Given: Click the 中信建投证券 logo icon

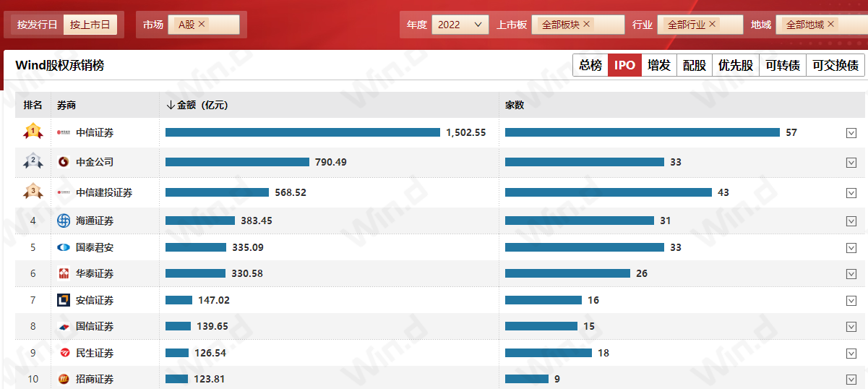Looking at the screenshot, I should coord(64,193).
